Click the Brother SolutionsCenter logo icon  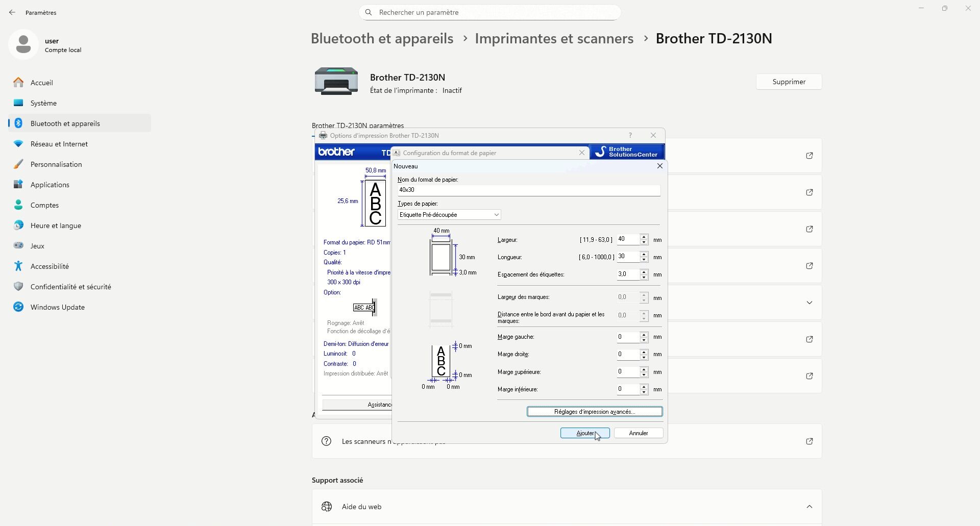click(x=601, y=152)
